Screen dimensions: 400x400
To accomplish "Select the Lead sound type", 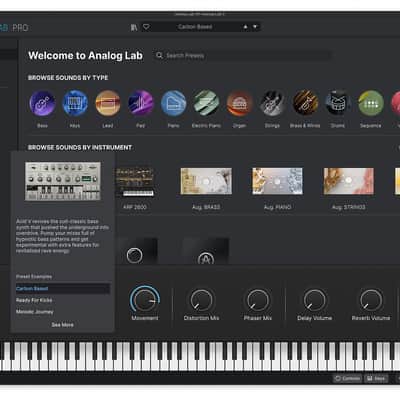I will point(108,103).
